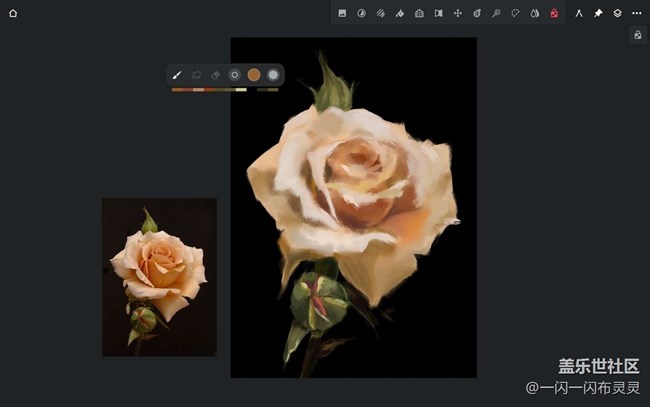Viewport: 650px width, 407px height.
Task: Expand the brush settings ring button
Action: pos(235,74)
